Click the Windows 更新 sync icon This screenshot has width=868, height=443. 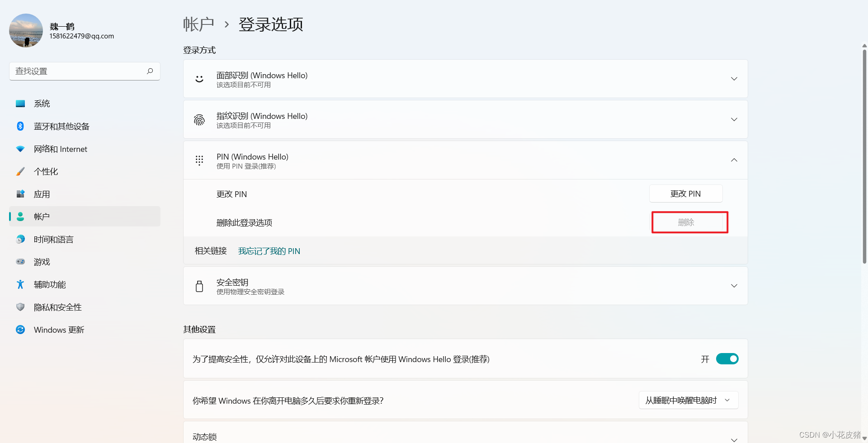[20, 330]
